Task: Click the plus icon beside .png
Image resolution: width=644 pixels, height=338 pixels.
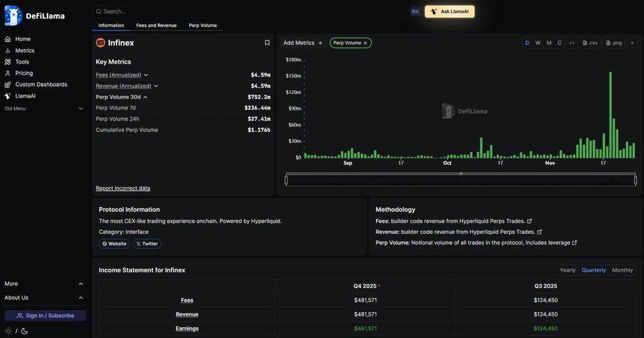Action: click(x=632, y=43)
